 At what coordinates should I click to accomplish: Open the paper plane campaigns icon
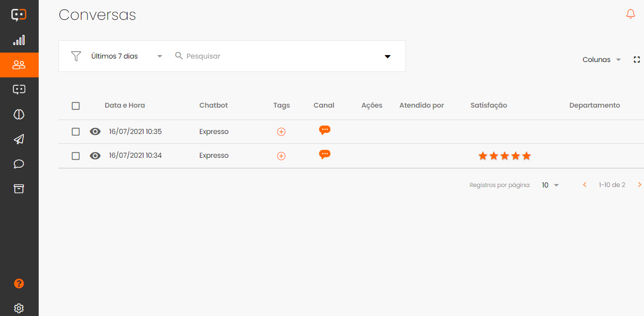pyautogui.click(x=19, y=139)
